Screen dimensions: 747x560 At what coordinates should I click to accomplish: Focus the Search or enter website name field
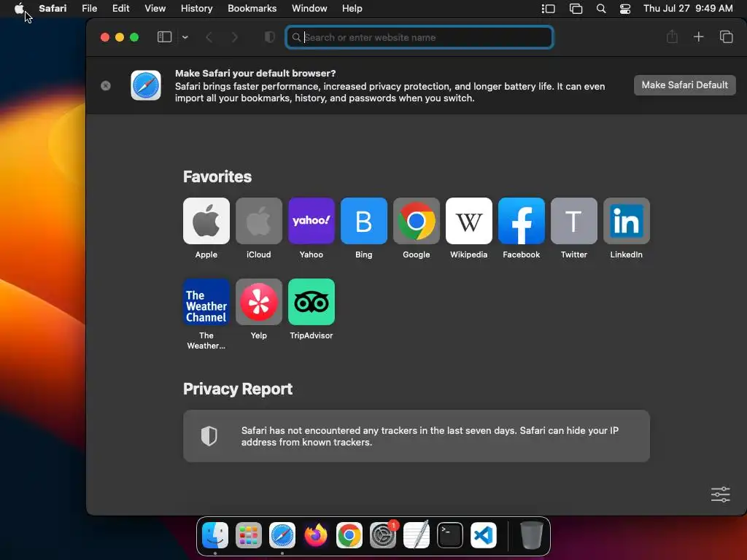coord(419,37)
